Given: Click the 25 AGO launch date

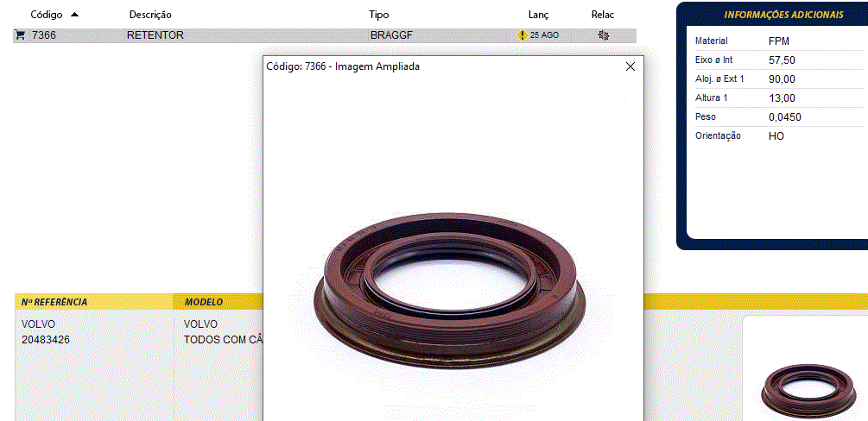Looking at the screenshot, I should tap(544, 35).
